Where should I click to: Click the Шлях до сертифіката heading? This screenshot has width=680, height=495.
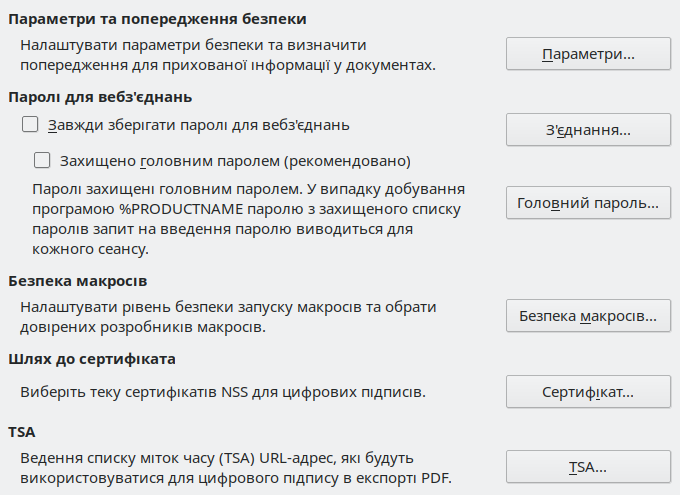click(x=92, y=357)
